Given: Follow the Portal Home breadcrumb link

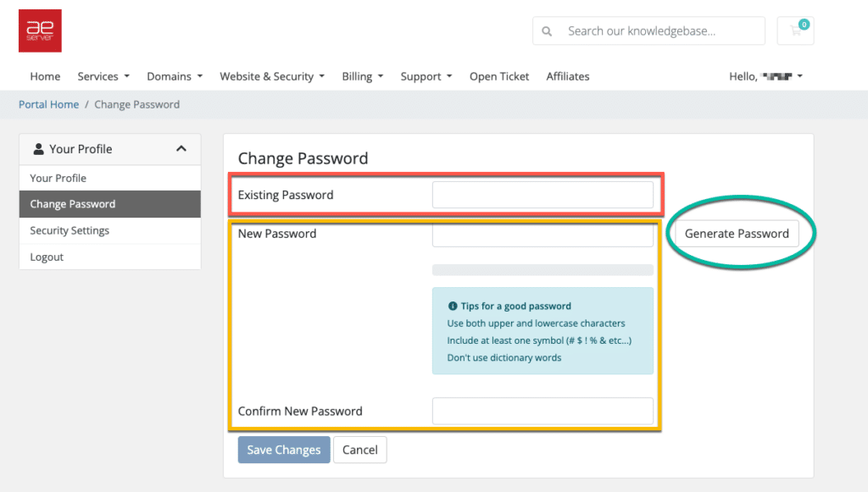Looking at the screenshot, I should tap(48, 104).
